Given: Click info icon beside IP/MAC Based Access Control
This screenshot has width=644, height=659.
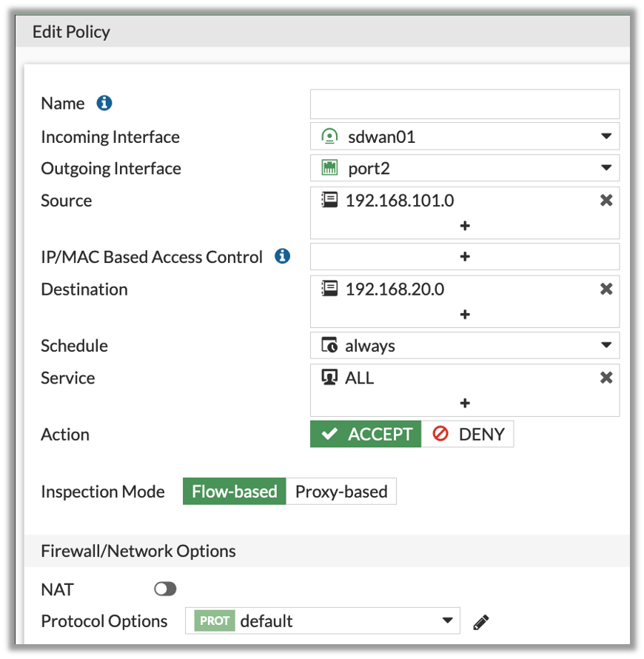Looking at the screenshot, I should tap(282, 257).
